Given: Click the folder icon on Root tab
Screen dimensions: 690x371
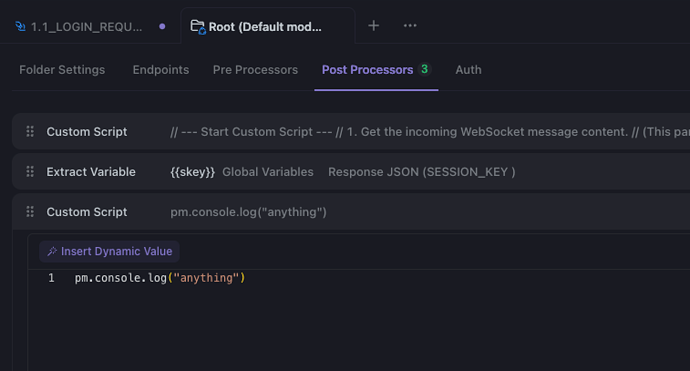Looking at the screenshot, I should (x=198, y=27).
